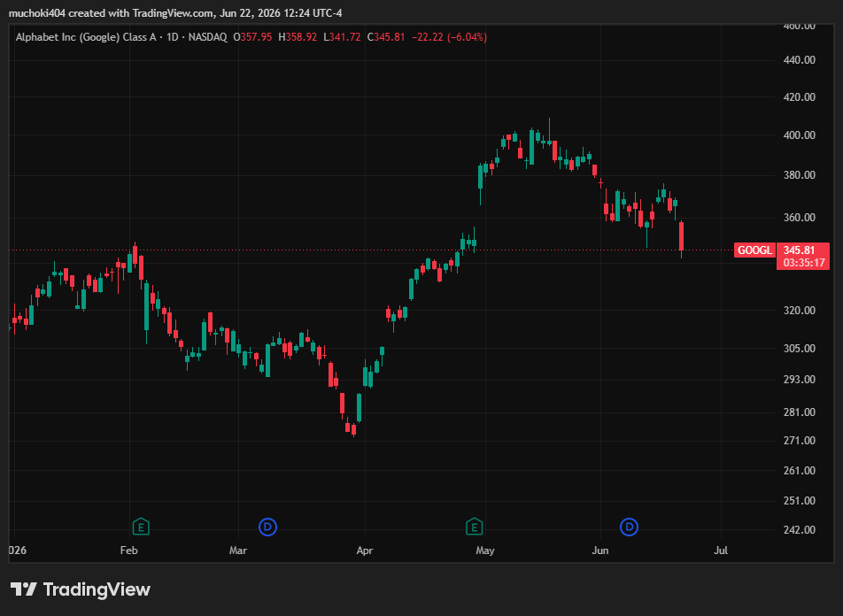Click the close value C345.81
The image size is (843, 616).
click(386, 37)
